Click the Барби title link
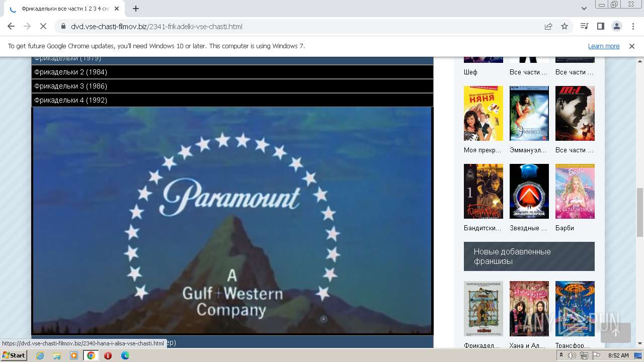The width and height of the screenshot is (644, 362). pyautogui.click(x=565, y=228)
